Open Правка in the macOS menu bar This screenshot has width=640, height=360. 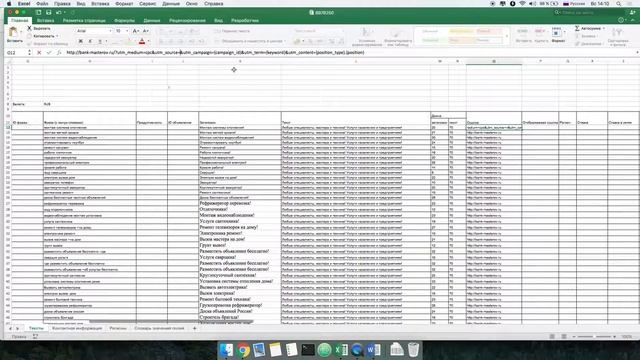62,4
